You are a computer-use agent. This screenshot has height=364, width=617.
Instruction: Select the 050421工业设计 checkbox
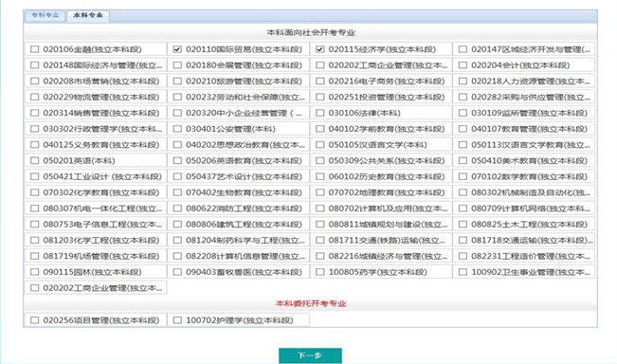(35, 176)
